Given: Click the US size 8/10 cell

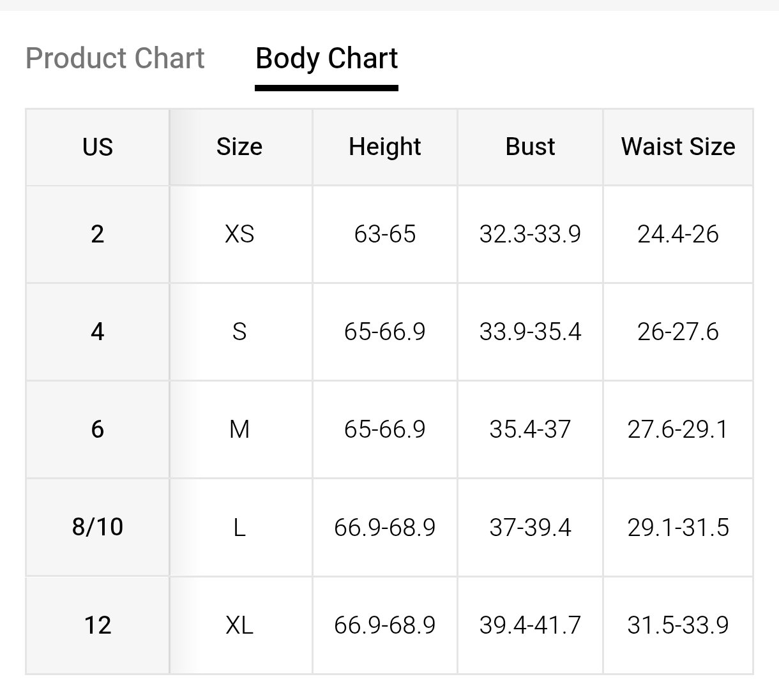Looking at the screenshot, I should pos(98,527).
